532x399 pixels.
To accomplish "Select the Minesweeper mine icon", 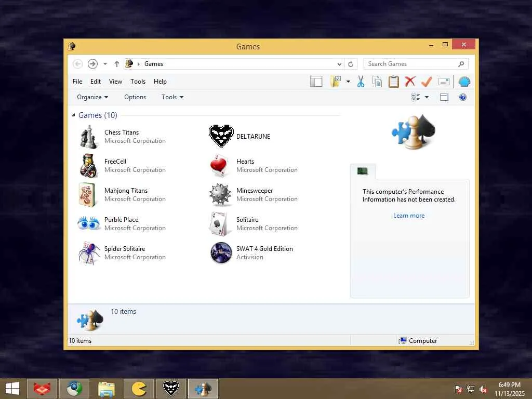I will [x=220, y=195].
